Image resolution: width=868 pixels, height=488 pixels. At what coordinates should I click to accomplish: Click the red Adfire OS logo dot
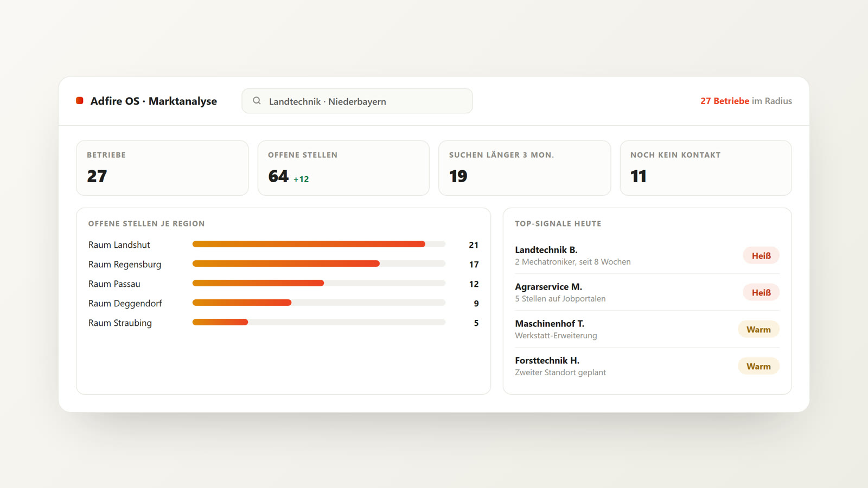coord(80,101)
